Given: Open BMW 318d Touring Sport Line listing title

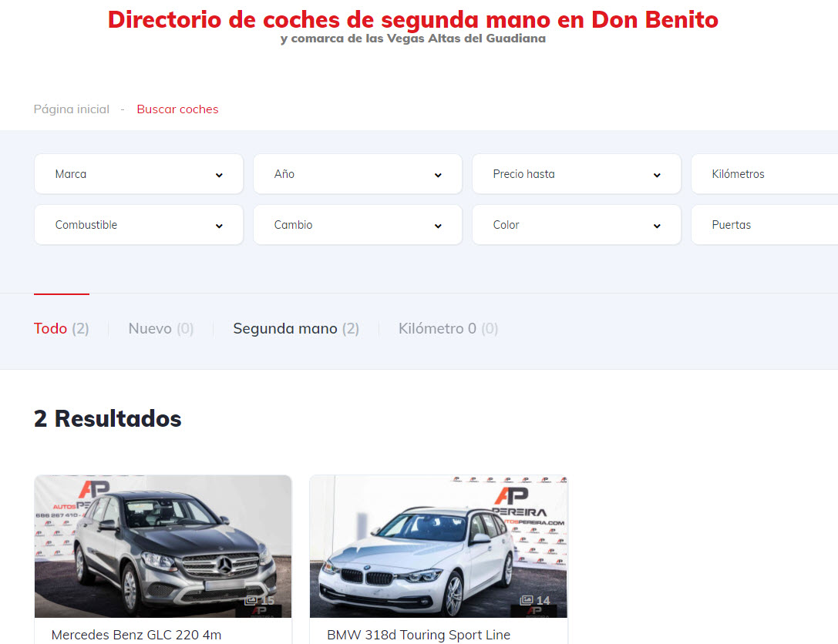Looking at the screenshot, I should pyautogui.click(x=419, y=635).
